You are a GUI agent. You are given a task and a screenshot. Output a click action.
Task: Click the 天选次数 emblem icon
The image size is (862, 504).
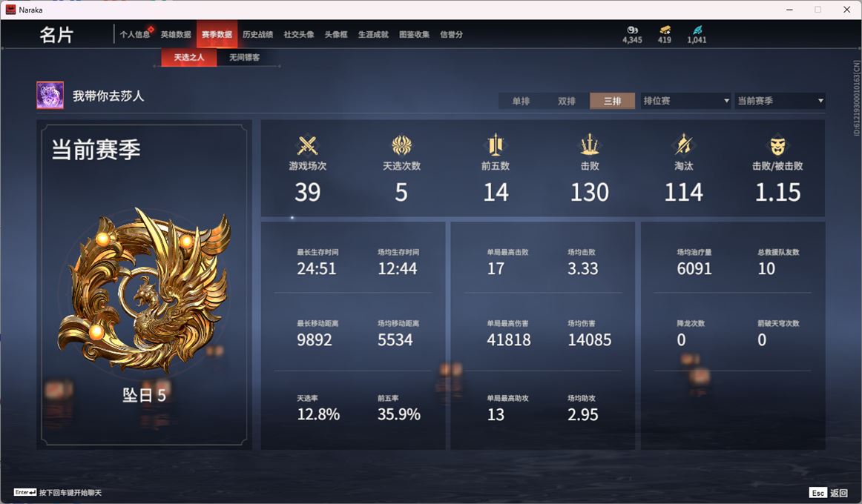point(401,145)
